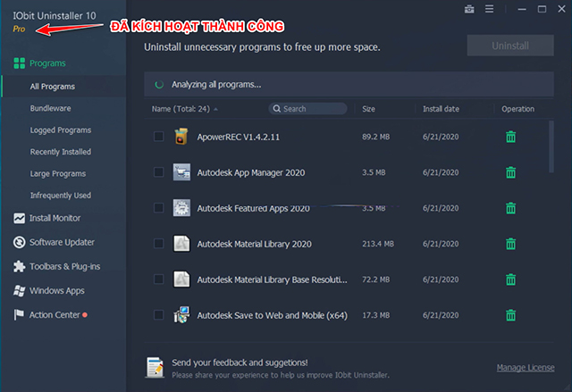Click trash icon for Autodesk Featured Apps 2020
Screen dimensions: 572x392
point(510,208)
